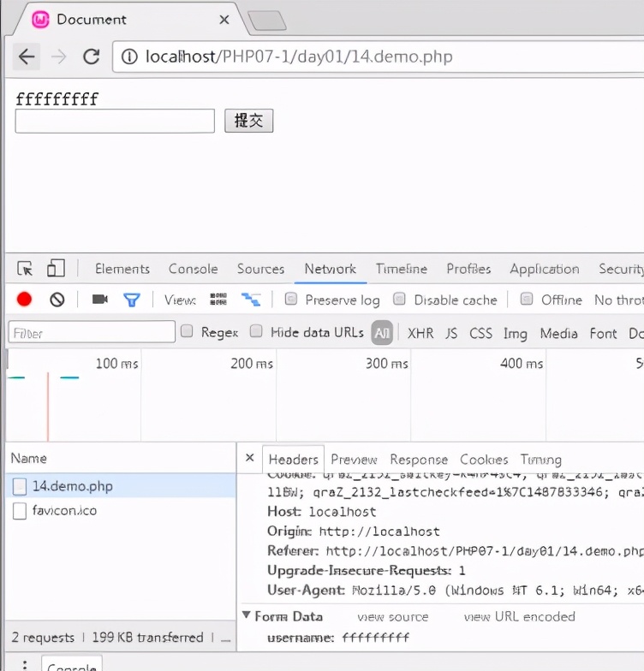Open the Application panel
The image size is (644, 671).
pos(545,269)
